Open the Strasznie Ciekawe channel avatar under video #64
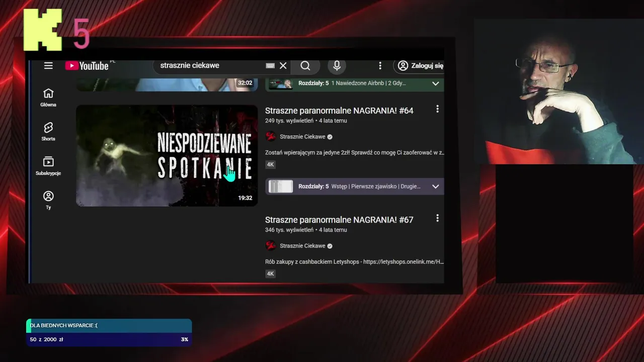The width and height of the screenshot is (644, 362). [271, 137]
